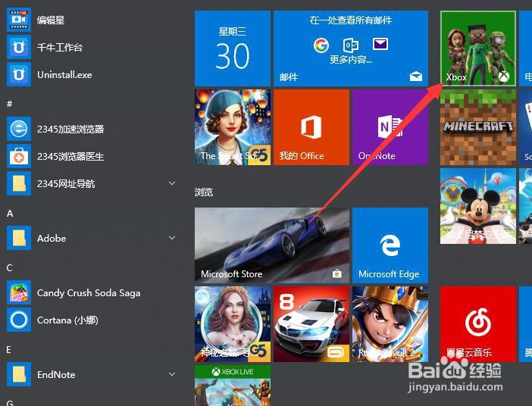The width and height of the screenshot is (532, 406).
Task: Open the EndNote folder icon
Action: point(19,374)
